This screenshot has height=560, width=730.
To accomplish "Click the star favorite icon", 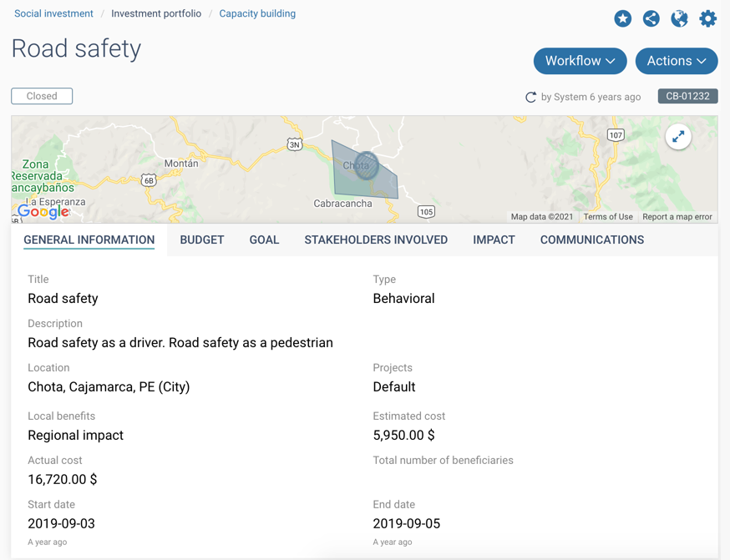I will pyautogui.click(x=622, y=18).
